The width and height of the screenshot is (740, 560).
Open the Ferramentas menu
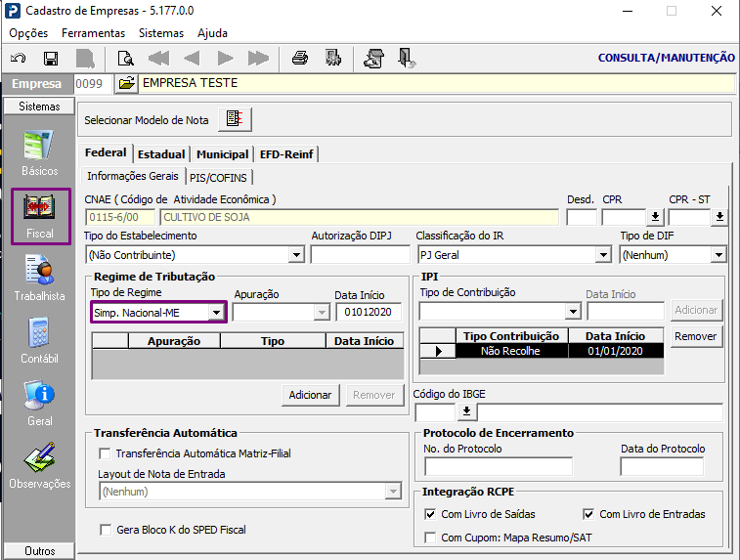click(x=94, y=33)
